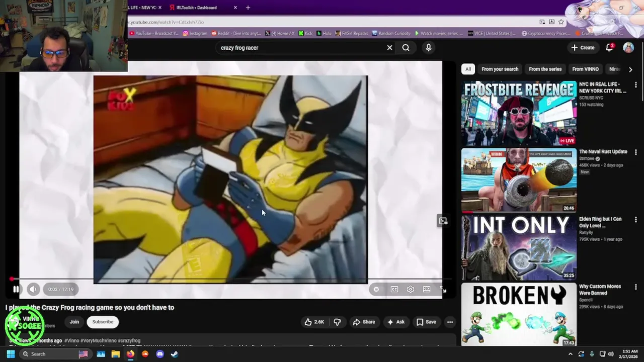Open a new browser tab
644x362 pixels.
(248, 8)
